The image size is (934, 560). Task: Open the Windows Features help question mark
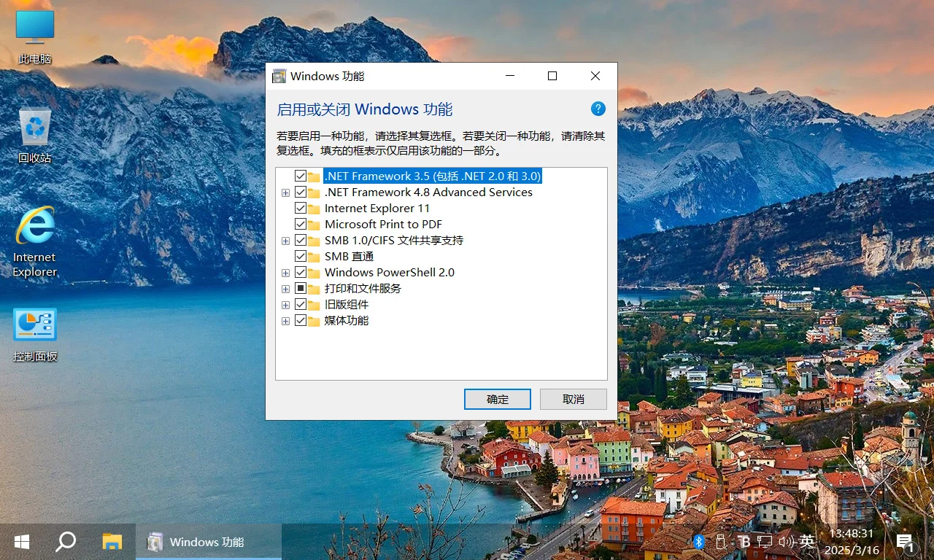[598, 108]
